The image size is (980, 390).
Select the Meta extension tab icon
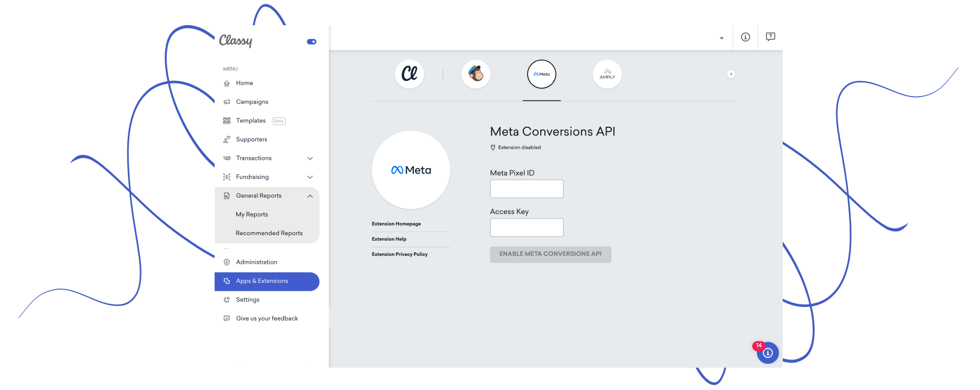tap(542, 74)
